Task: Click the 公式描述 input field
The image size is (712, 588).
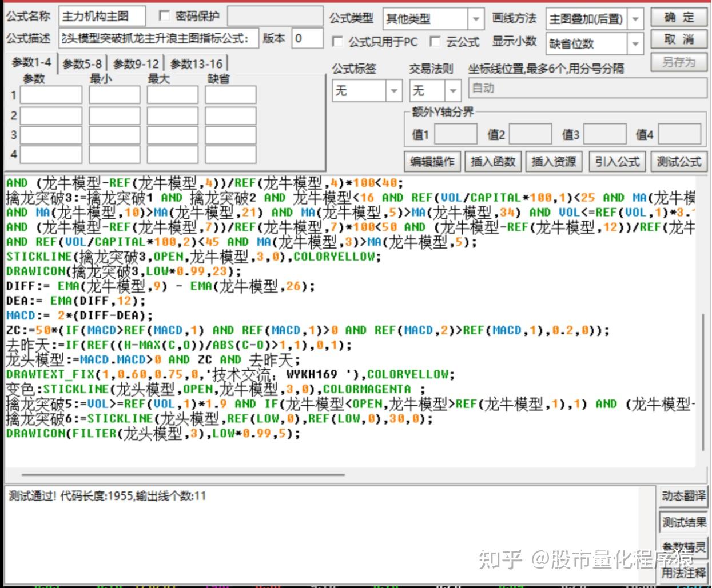Action: click(x=158, y=39)
